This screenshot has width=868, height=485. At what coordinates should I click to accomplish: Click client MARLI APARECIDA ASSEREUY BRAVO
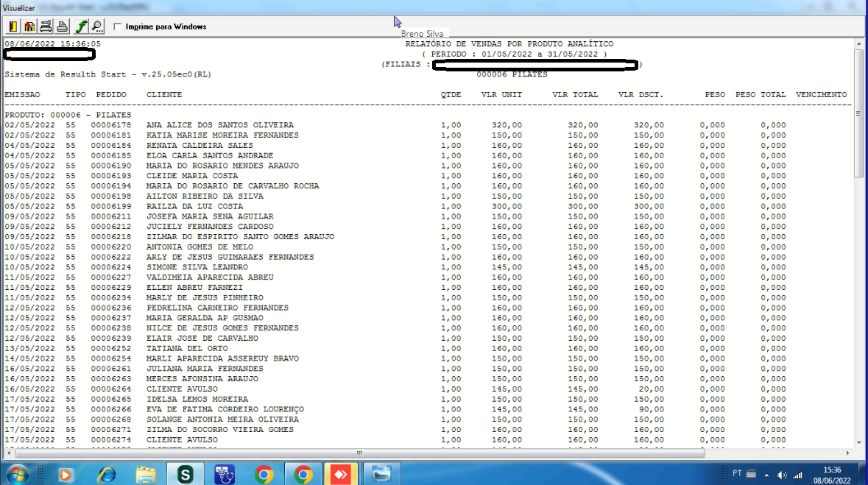pyautogui.click(x=222, y=358)
